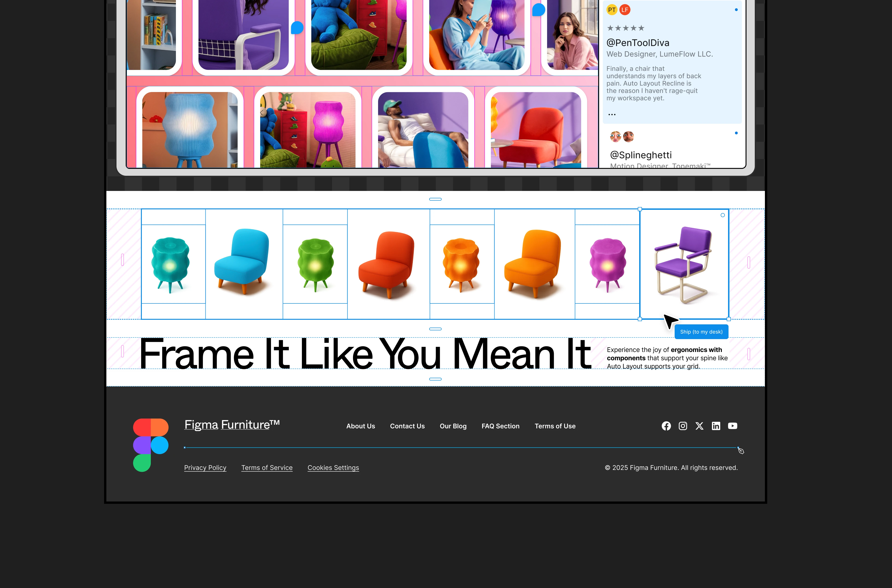This screenshot has width=892, height=588.
Task: Click the Instagram icon in footer
Action: click(683, 426)
